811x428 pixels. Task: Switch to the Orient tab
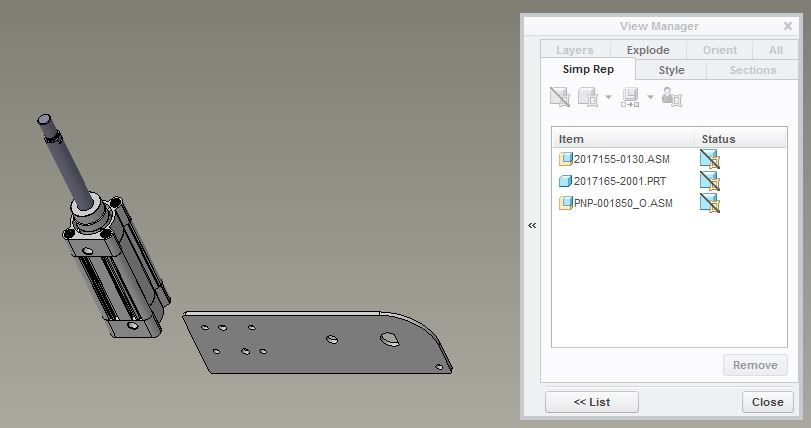tap(719, 50)
